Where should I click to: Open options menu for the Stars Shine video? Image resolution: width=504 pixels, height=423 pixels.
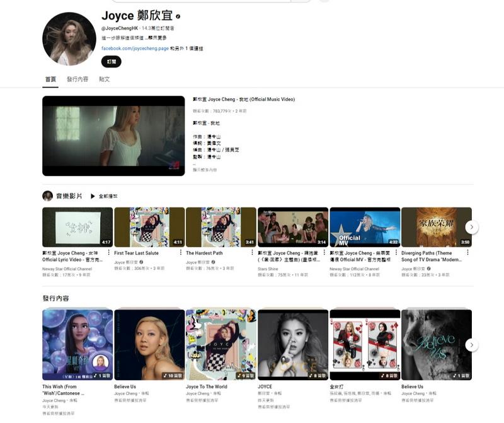324,253
